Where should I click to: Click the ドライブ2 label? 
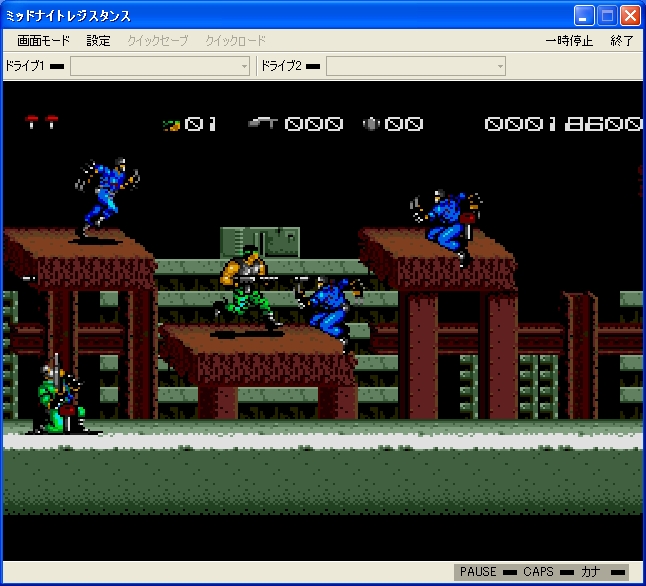281,66
